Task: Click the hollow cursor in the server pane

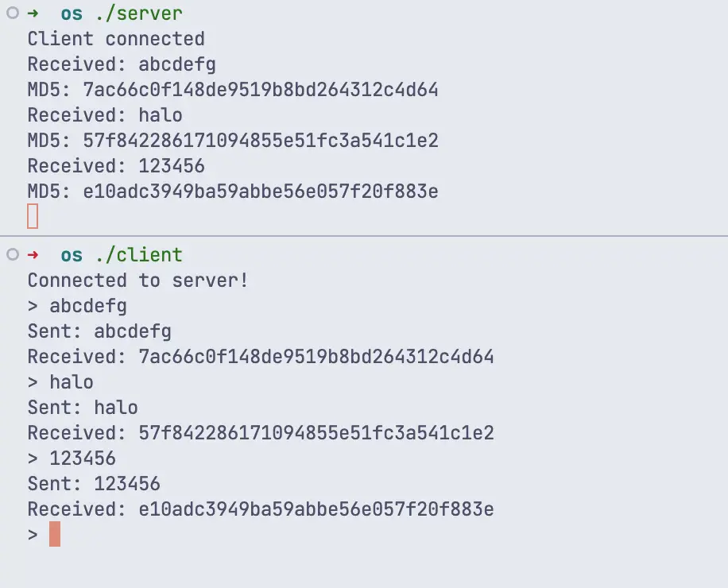Action: click(x=33, y=216)
